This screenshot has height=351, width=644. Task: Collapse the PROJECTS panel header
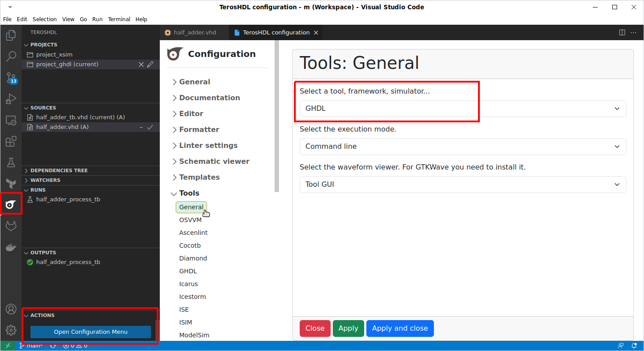click(x=91, y=45)
